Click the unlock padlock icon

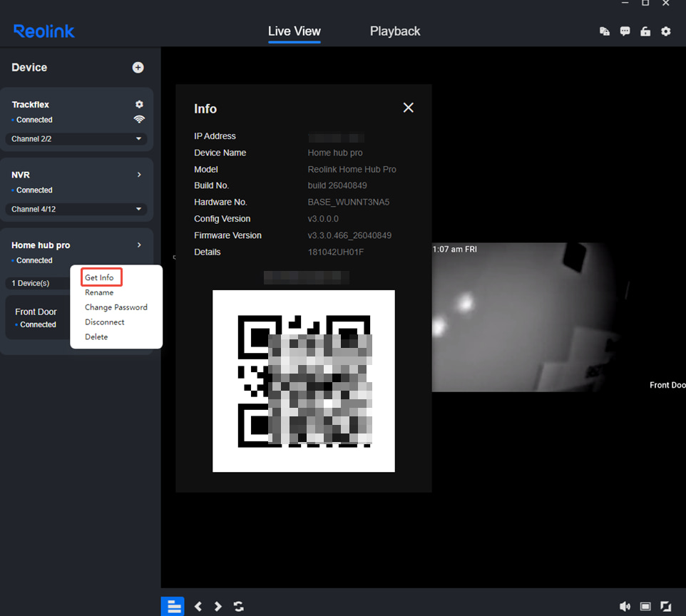645,31
